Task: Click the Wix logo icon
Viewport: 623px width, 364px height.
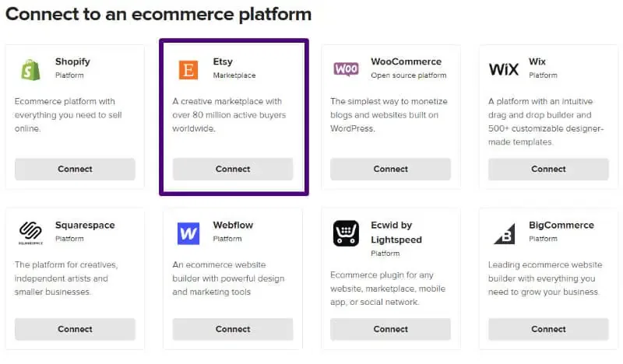Action: click(x=504, y=69)
